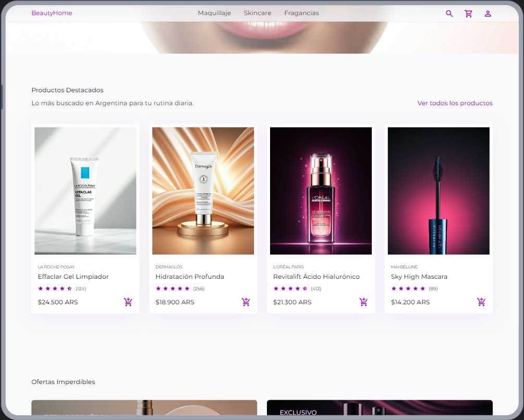Go to the Maquillaje menu
Image resolution: width=524 pixels, height=420 pixels.
coord(214,13)
